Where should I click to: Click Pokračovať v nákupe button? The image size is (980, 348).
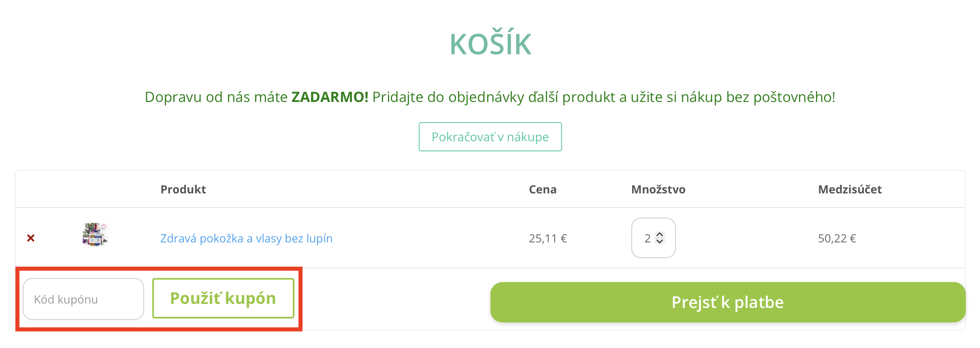point(490,137)
